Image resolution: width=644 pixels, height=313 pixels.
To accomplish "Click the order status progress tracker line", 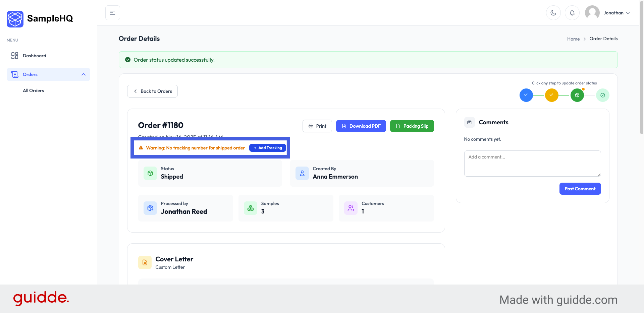I will point(565,95).
